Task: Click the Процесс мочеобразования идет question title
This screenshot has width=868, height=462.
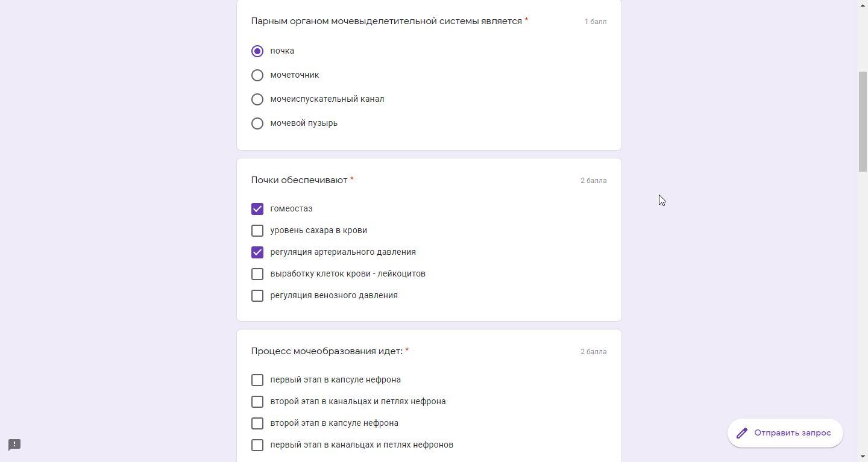Action: [327, 351]
